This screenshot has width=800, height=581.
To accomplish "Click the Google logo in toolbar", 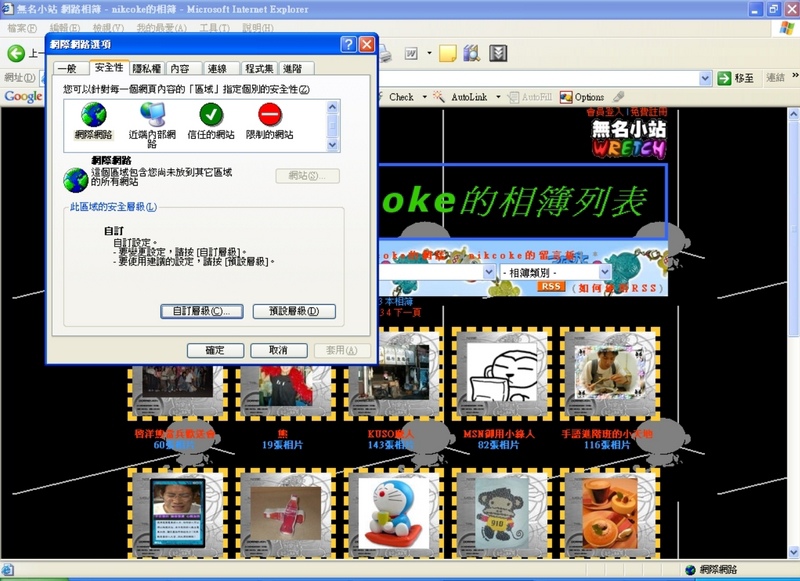I will pos(23,96).
